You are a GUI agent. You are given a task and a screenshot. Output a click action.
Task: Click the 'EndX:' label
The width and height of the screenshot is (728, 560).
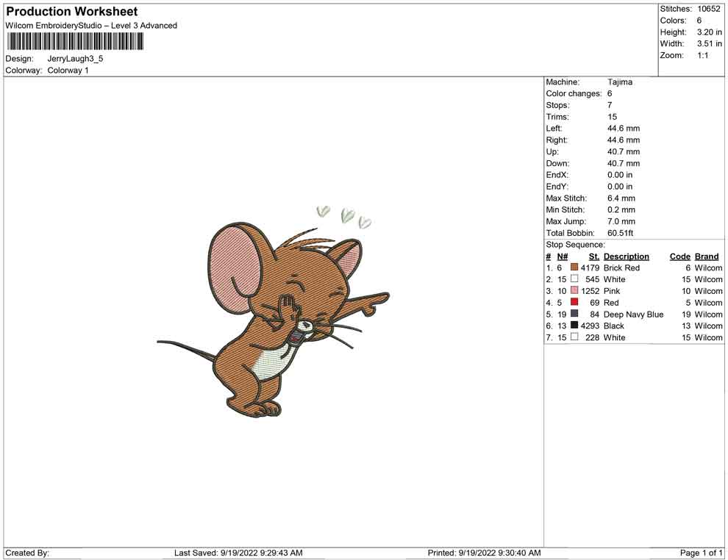click(557, 175)
